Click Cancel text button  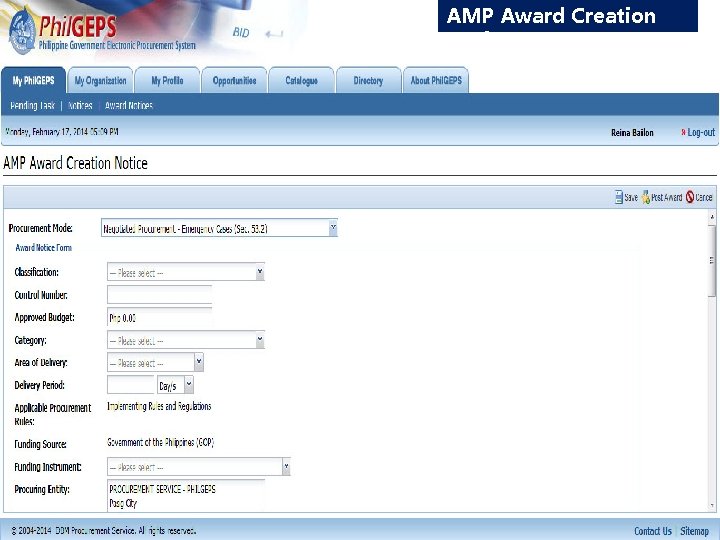[703, 197]
